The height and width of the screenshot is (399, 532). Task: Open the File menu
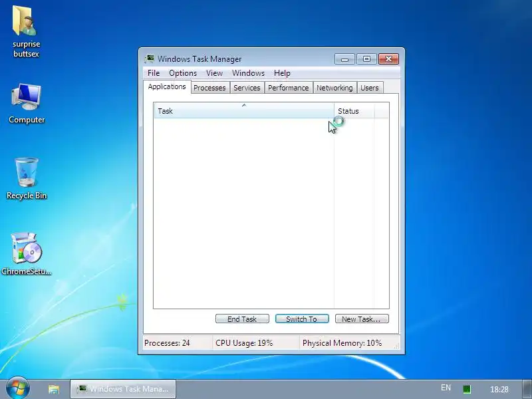(154, 73)
